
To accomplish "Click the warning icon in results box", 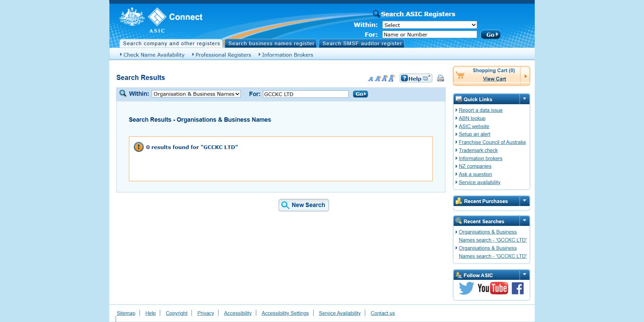I will tap(139, 147).
